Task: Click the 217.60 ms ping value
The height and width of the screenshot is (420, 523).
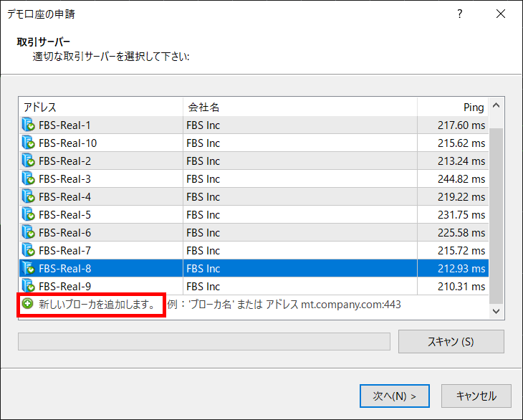Action: [x=461, y=125]
